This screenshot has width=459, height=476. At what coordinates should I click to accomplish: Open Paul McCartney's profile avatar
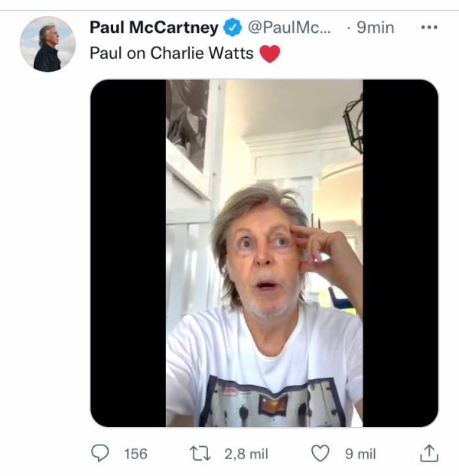[47, 44]
